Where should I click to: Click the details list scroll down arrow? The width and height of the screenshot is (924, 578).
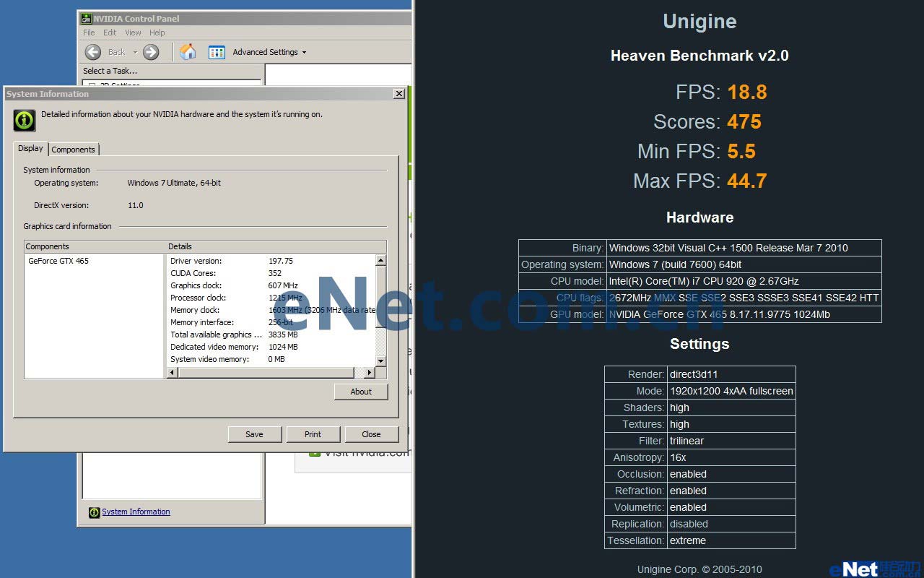point(380,361)
